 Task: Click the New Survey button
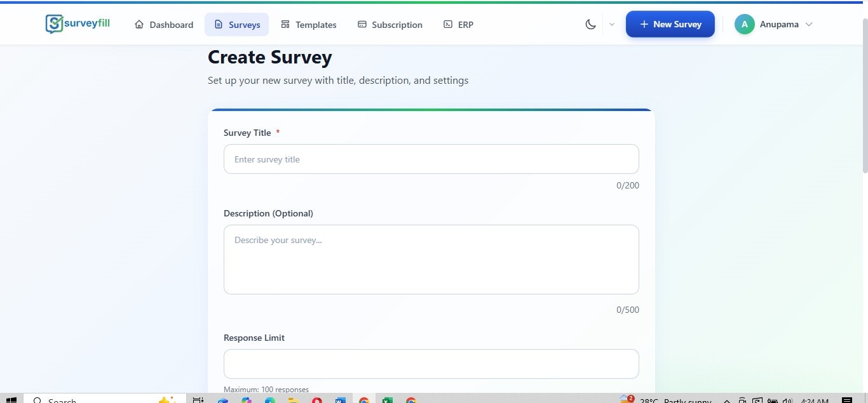click(x=670, y=23)
